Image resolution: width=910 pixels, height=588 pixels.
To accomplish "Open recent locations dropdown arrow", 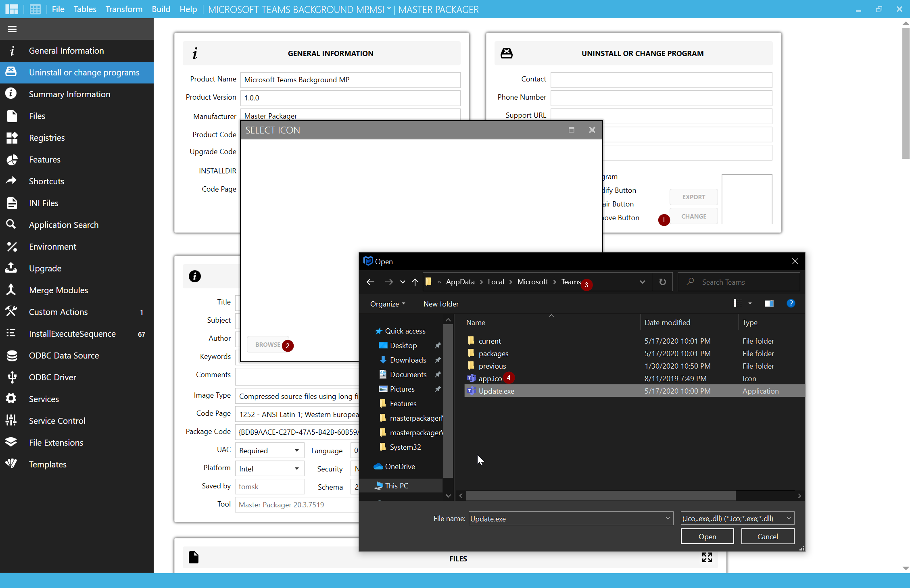I will click(x=402, y=282).
